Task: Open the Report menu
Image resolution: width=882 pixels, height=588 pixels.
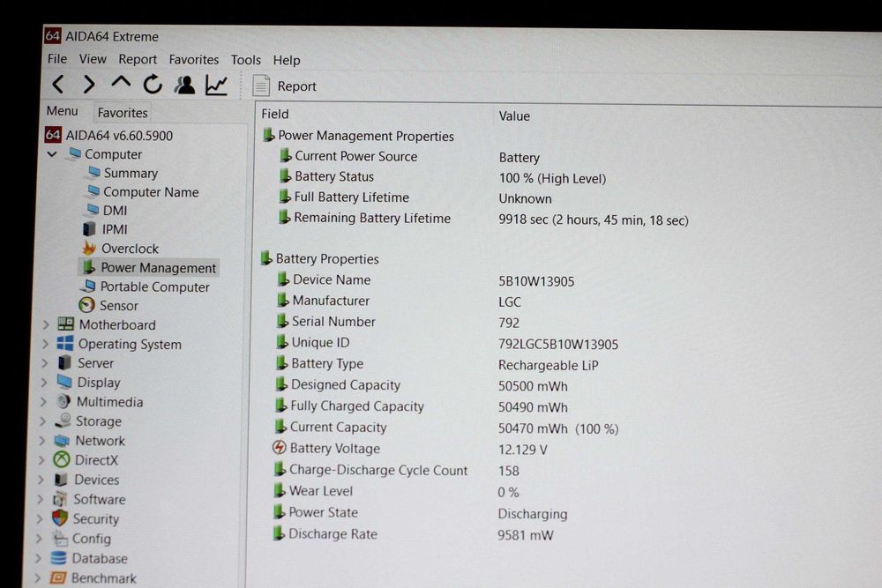Action: coord(138,60)
